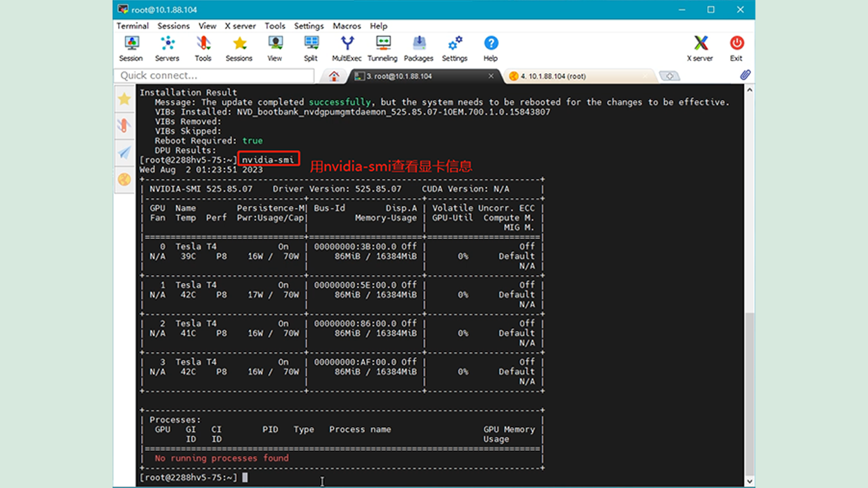This screenshot has height=488, width=868.
Task: Maximize the MobaXterm window
Action: click(x=711, y=9)
